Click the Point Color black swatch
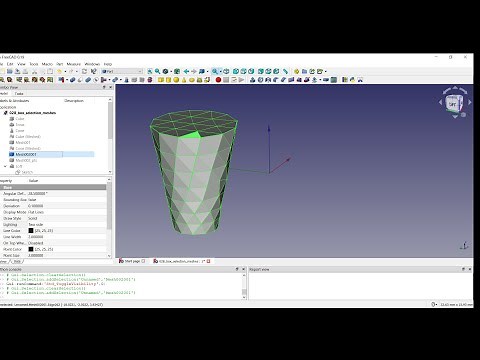Viewport: 480px width, 360px height. [x=31, y=249]
